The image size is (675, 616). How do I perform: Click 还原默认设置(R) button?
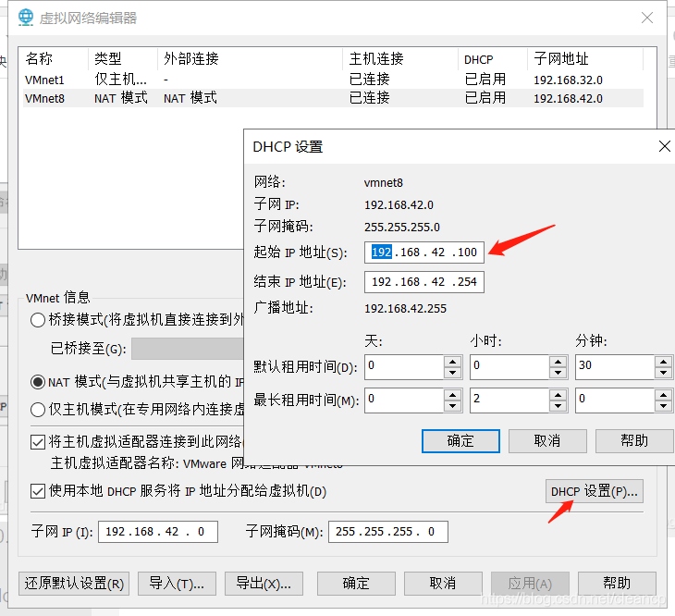[x=74, y=584]
